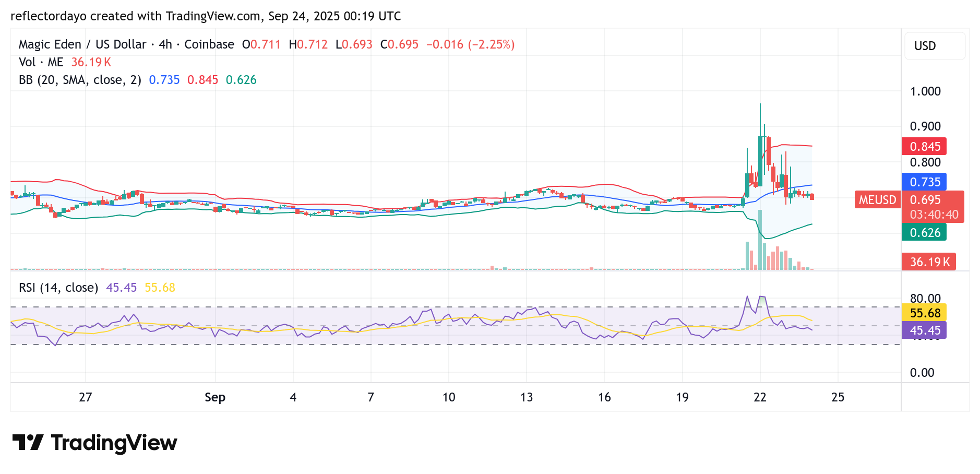The width and height of the screenshot is (980, 474).
Task: Click the close price C0.695 value
Action: pos(399,44)
